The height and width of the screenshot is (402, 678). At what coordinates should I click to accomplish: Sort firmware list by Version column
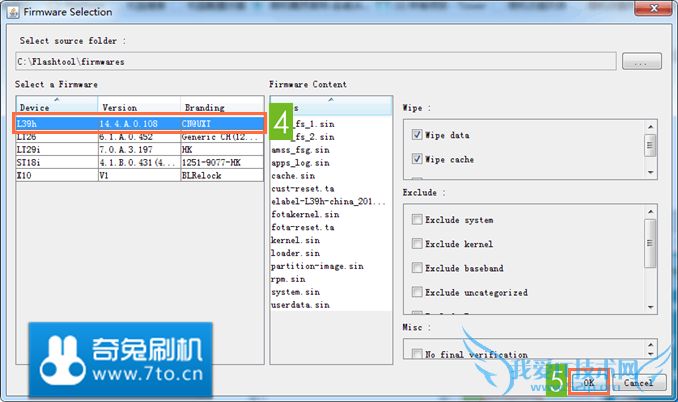139,107
